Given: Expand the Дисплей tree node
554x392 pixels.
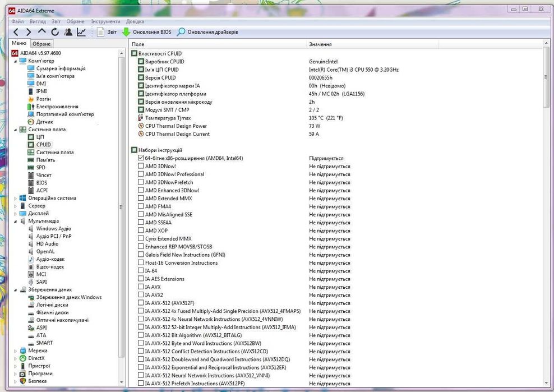Looking at the screenshot, I should (x=15, y=214).
